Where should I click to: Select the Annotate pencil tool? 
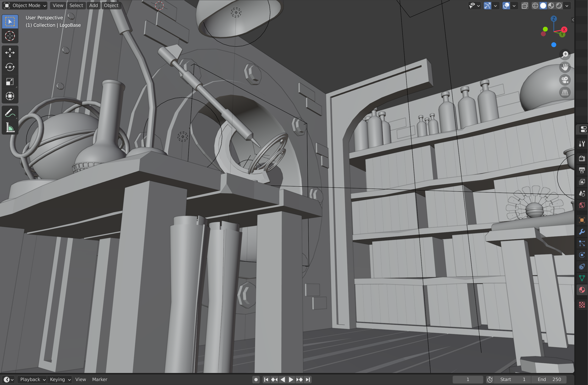(x=10, y=113)
